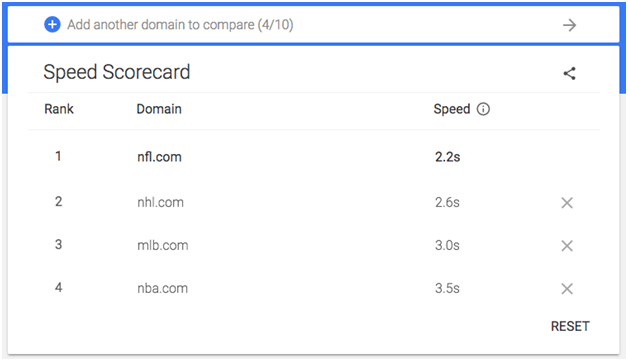Click the RESET button
This screenshot has height=361, width=628.
[570, 326]
